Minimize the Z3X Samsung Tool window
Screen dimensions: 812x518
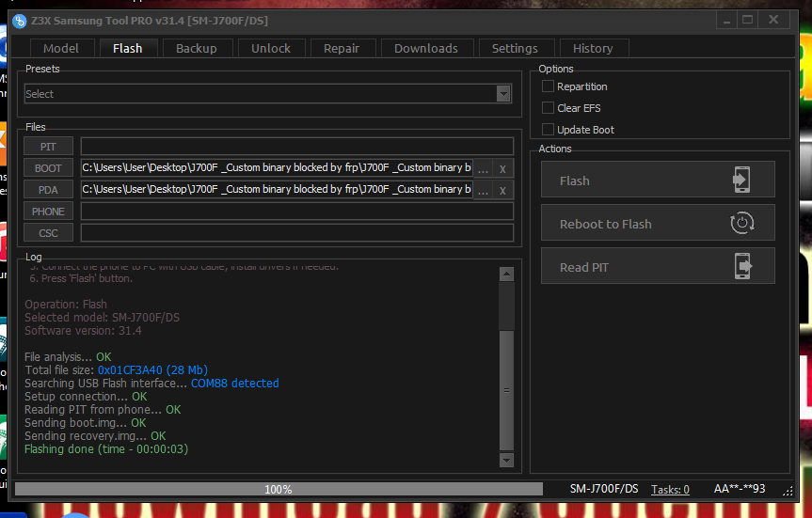coord(727,20)
